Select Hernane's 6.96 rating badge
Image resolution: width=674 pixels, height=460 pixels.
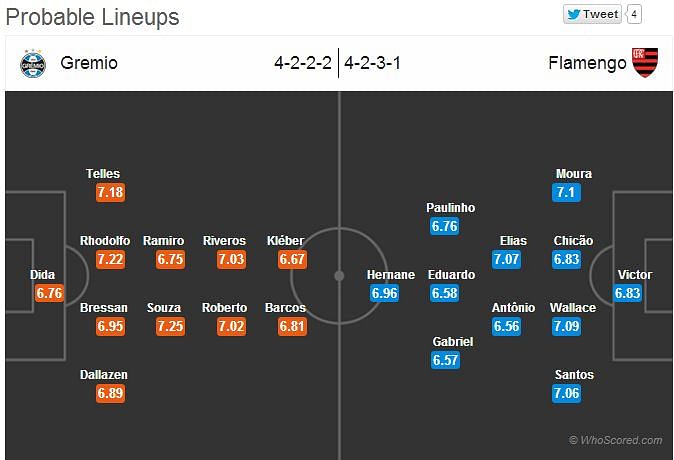coord(384,293)
